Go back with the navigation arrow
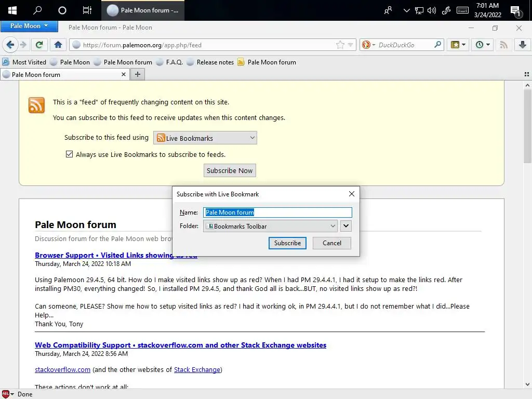532x399 pixels. (x=10, y=45)
